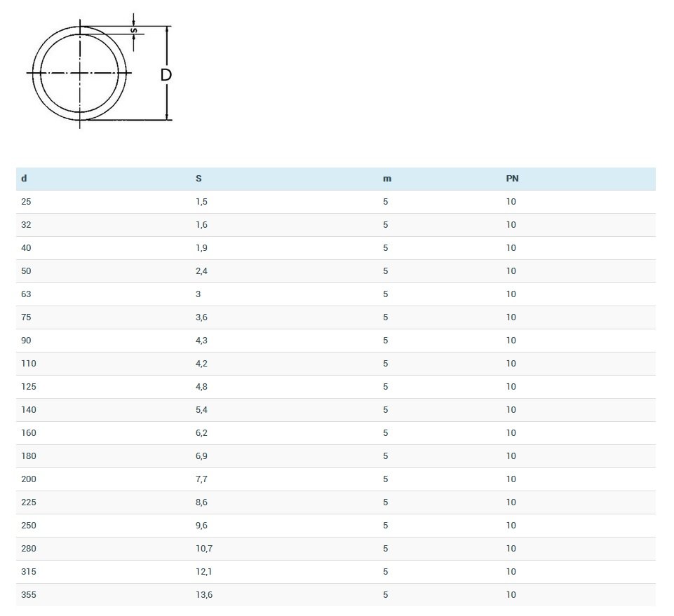Click the pipe cross-section diagram
Image resolution: width=674 pixels, height=616 pixels.
click(80, 73)
